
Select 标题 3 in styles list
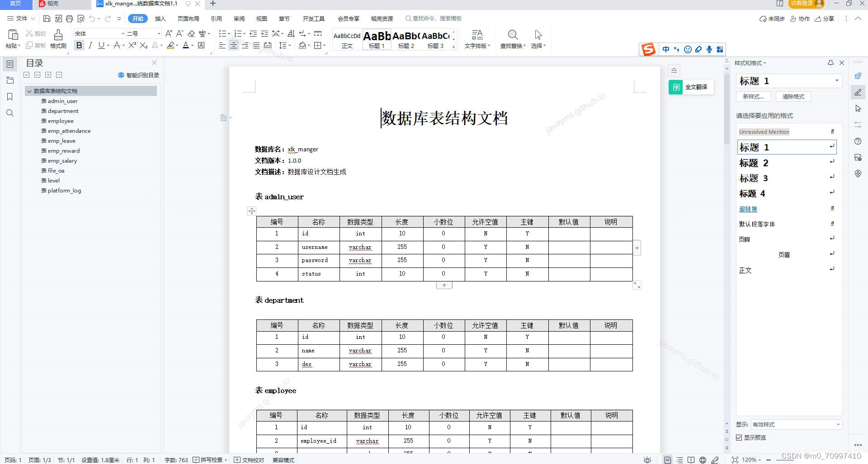(787, 178)
